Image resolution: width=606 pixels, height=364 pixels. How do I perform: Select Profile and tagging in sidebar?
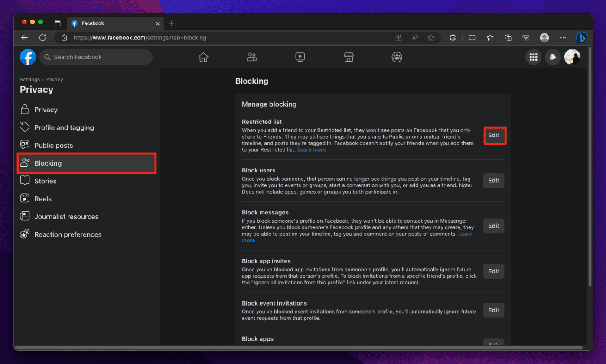pyautogui.click(x=64, y=128)
